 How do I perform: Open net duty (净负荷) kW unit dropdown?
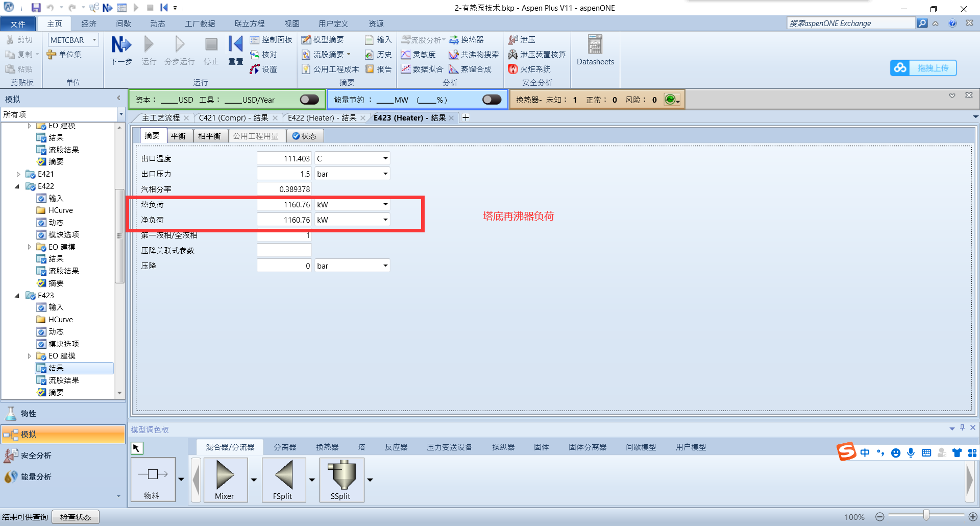(x=385, y=220)
